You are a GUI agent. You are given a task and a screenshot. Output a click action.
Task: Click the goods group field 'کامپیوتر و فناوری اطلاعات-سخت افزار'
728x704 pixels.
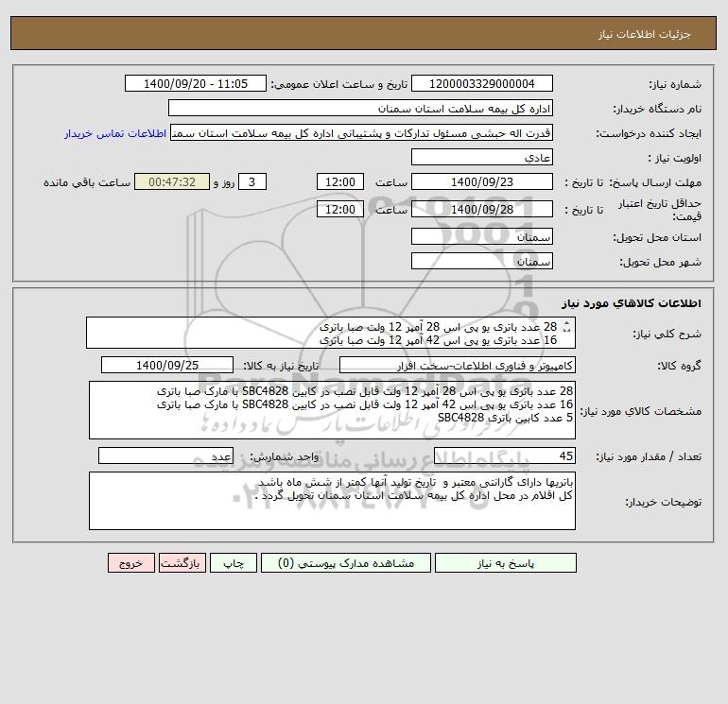point(458,365)
